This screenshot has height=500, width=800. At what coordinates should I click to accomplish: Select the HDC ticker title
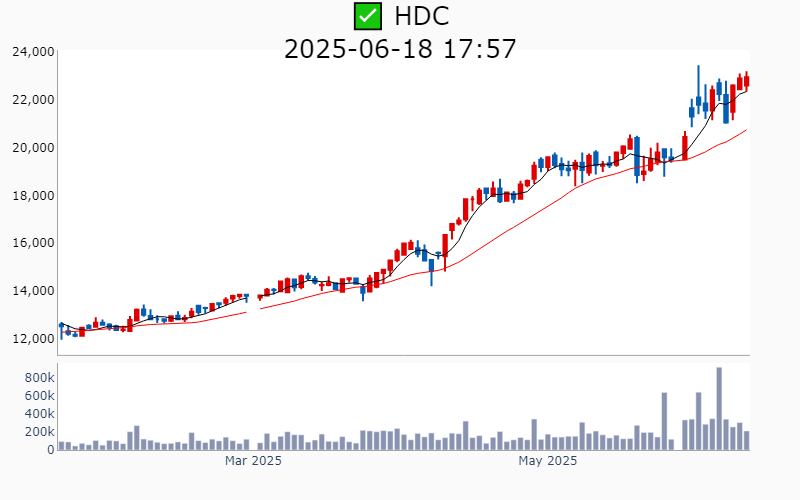tap(421, 16)
